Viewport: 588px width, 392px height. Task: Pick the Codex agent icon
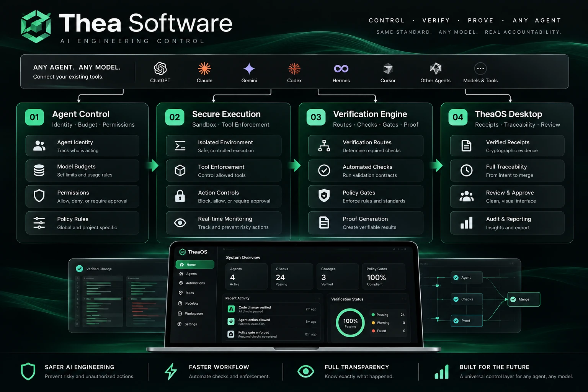pos(294,69)
